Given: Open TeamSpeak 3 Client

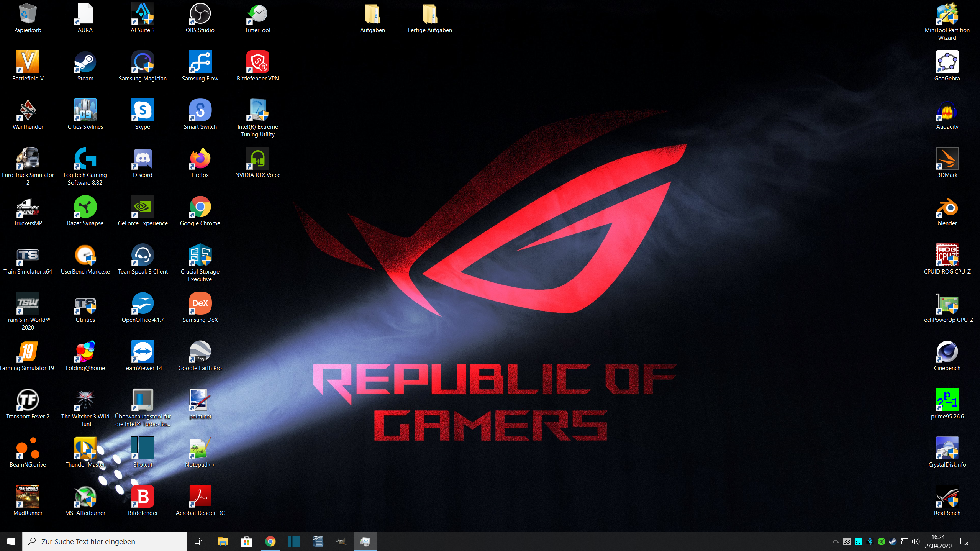Looking at the screenshot, I should (143, 254).
